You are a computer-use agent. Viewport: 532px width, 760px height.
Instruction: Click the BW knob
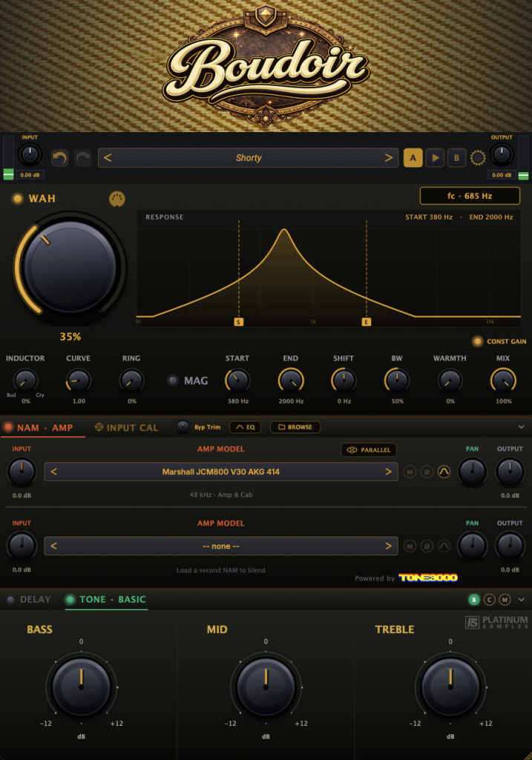pyautogui.click(x=397, y=381)
